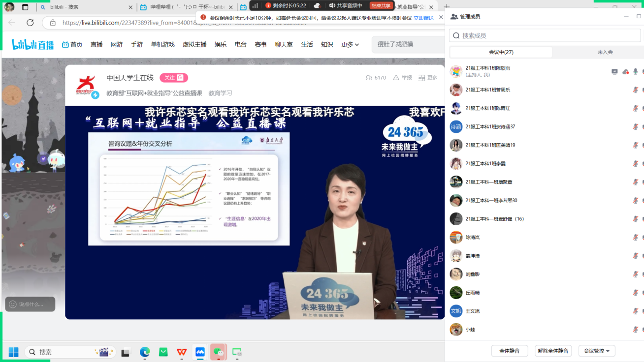This screenshot has width=644, height=362.
Task: Click the bilibili直播 logo
Action: click(x=33, y=44)
